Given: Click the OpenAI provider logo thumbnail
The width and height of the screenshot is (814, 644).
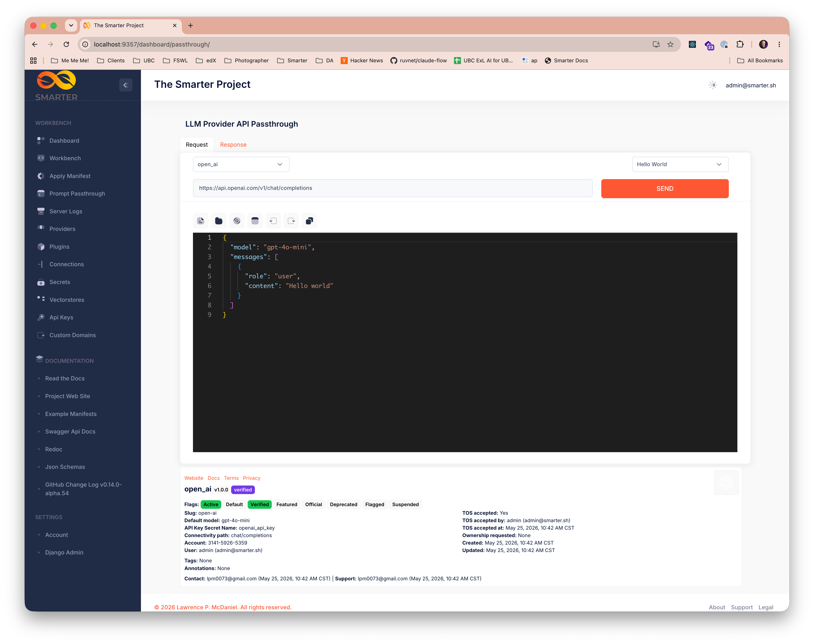Looking at the screenshot, I should pyautogui.click(x=726, y=482).
